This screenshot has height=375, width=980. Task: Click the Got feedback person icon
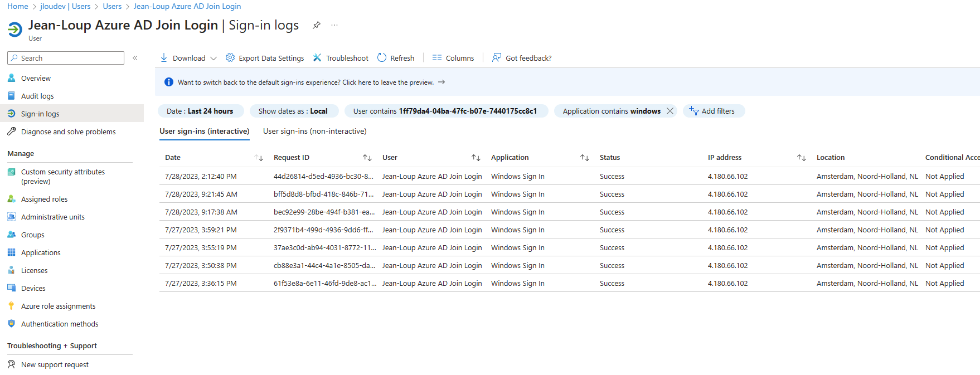(497, 57)
